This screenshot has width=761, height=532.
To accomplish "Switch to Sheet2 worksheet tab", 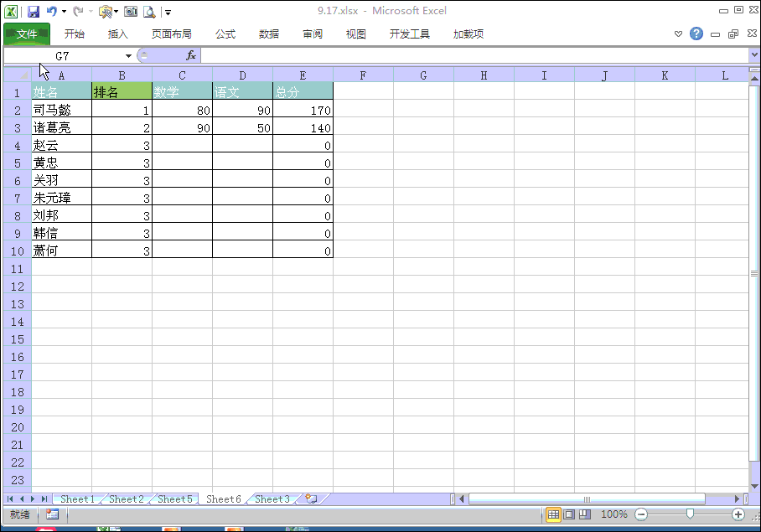I will 127,499.
